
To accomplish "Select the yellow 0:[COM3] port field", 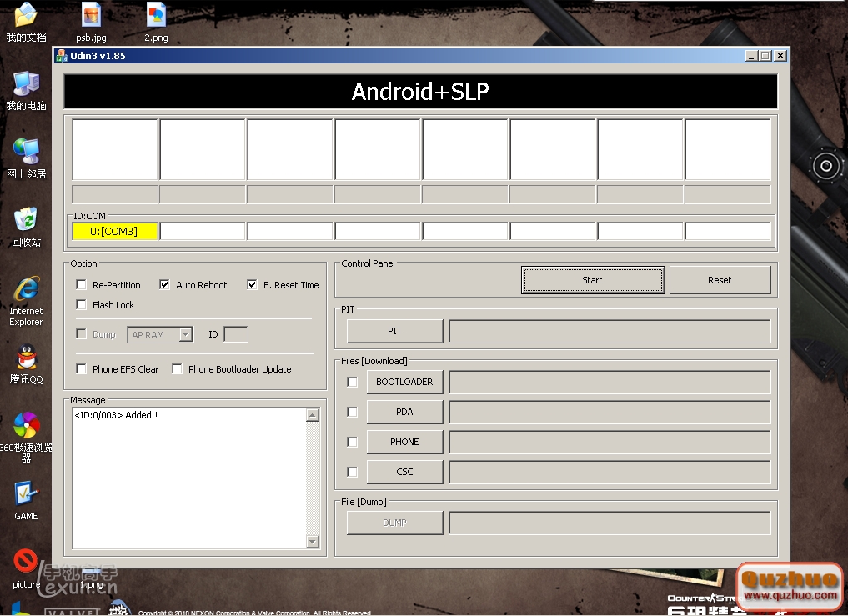I will tap(114, 232).
